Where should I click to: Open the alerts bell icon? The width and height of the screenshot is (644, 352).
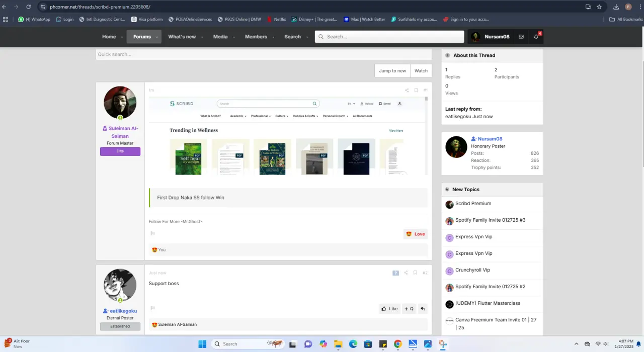(x=536, y=37)
